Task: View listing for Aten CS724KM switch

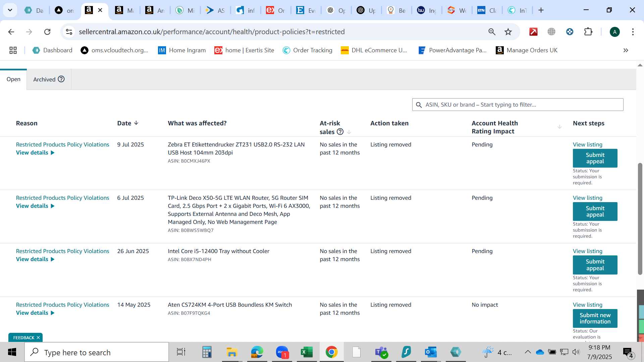Action: 587,305
